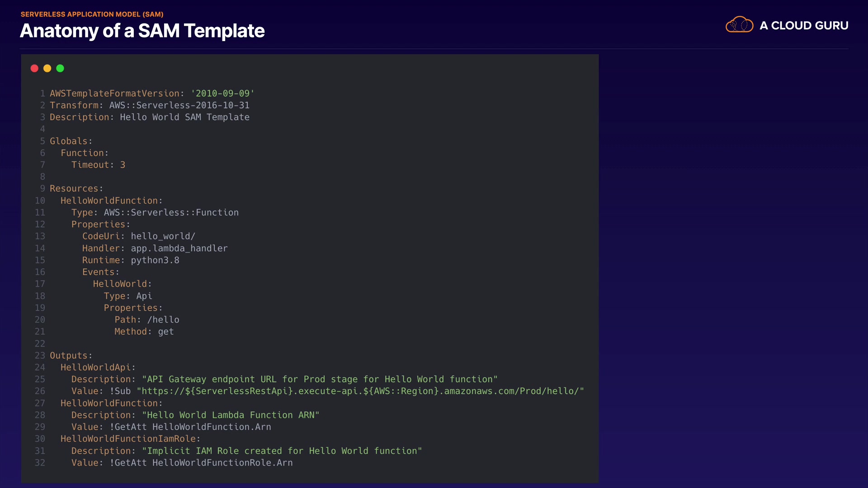Image resolution: width=868 pixels, height=488 pixels.
Task: Click line number 32 in the gutter
Action: pyautogui.click(x=40, y=463)
